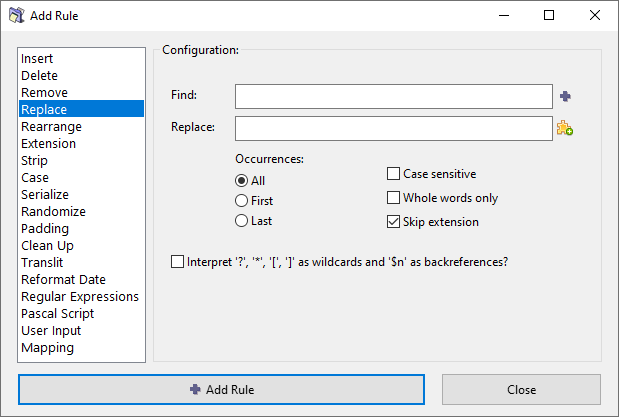
Task: Select the Insert rule in the list
Action: [x=37, y=59]
